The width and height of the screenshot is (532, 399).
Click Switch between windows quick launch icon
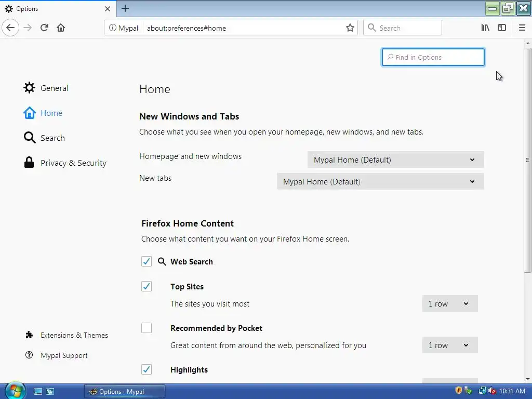(50, 392)
